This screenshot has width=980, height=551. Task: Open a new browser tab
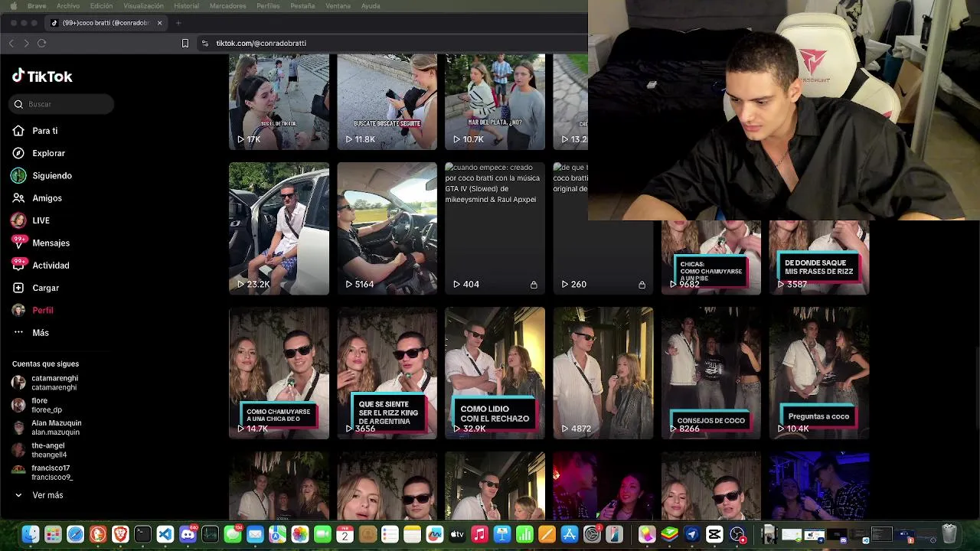click(178, 23)
